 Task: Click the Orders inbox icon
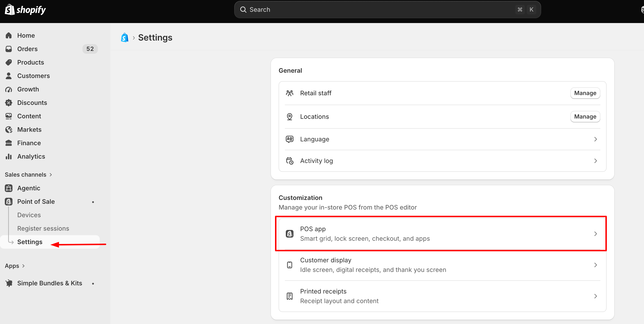pyautogui.click(x=9, y=49)
